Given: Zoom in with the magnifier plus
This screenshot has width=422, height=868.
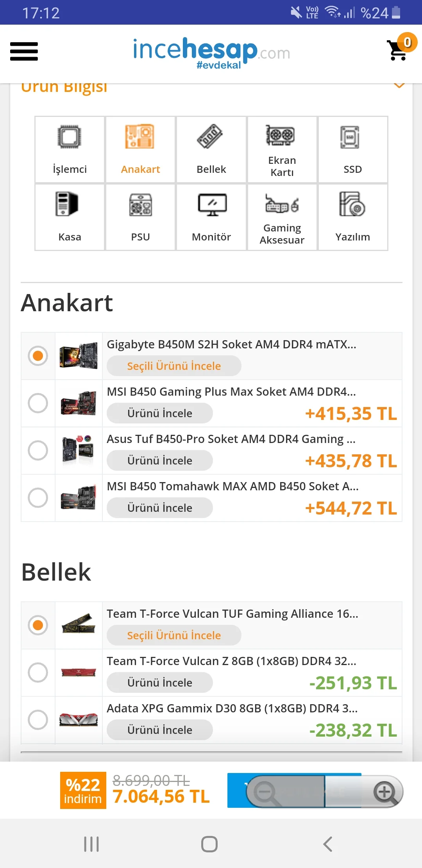Looking at the screenshot, I should point(385,792).
